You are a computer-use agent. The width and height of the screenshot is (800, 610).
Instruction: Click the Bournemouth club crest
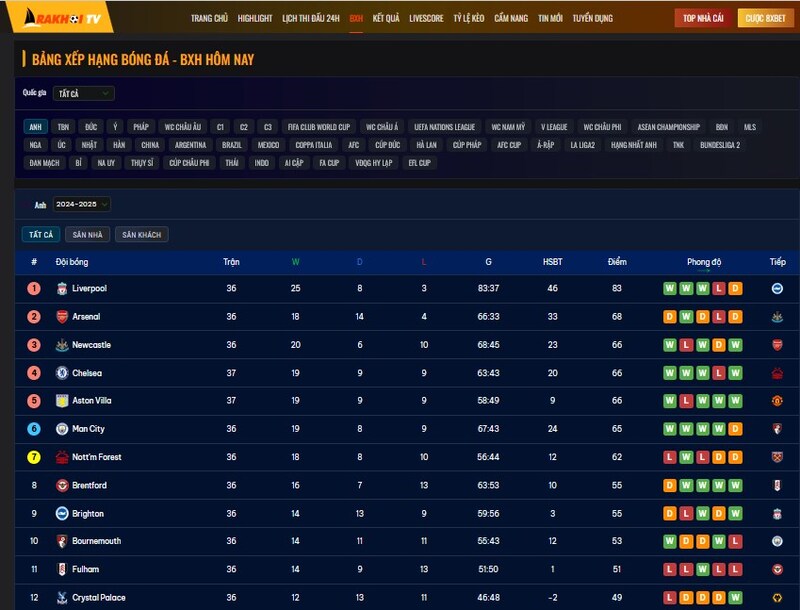tap(62, 541)
